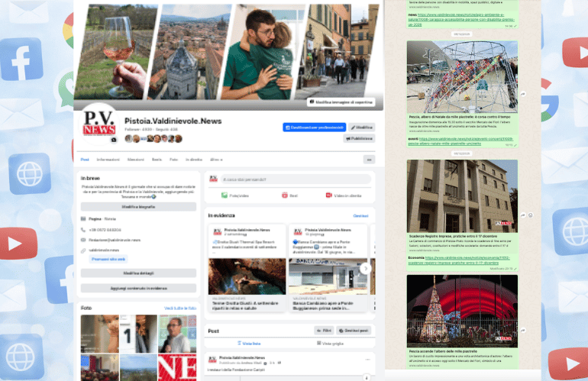The height and width of the screenshot is (381, 588).
Task: Open illuminated Christmas tree image in chat
Action: click(462, 312)
